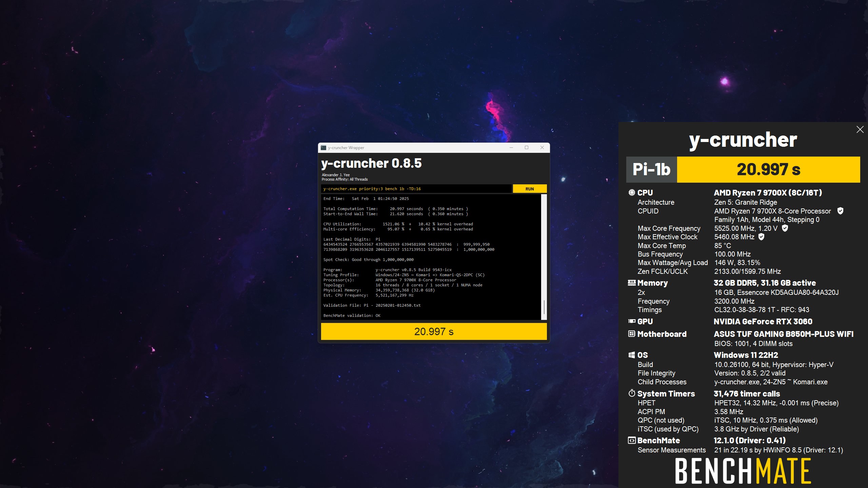Screen dimensions: 868x488
Task: Minimize the y-cruncher Wrapper window
Action: coord(511,148)
